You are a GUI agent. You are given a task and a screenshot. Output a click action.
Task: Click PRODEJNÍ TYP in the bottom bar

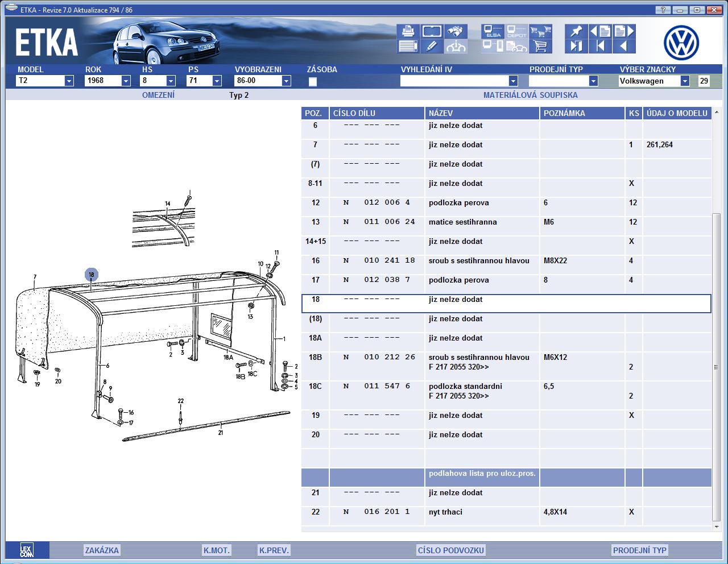639,550
